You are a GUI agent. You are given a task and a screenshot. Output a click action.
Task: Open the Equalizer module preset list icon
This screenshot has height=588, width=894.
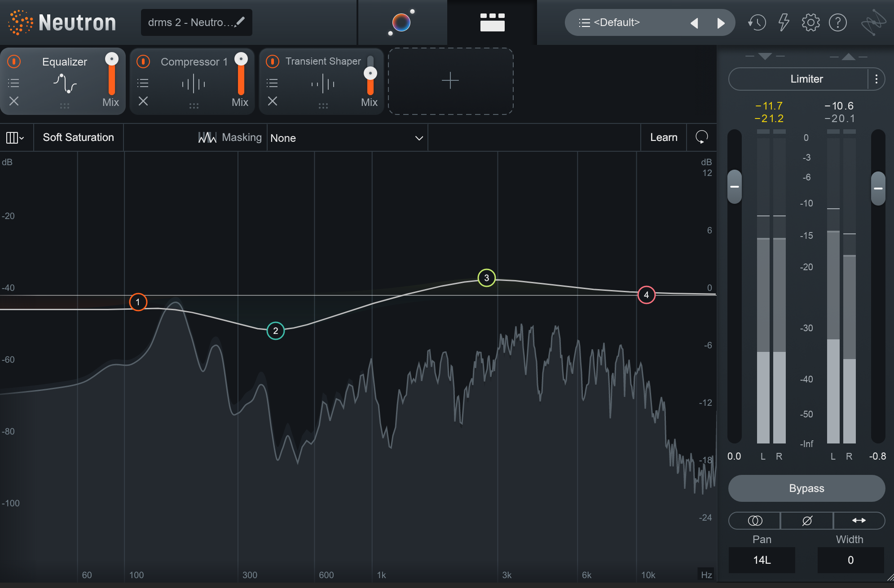[x=14, y=83]
